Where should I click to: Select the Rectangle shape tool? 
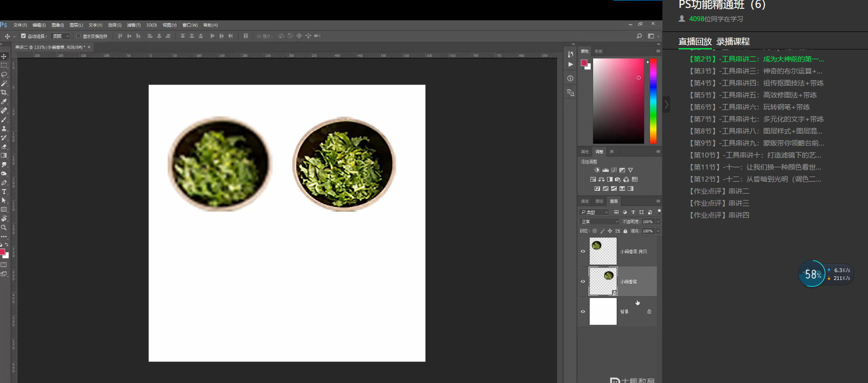click(x=4, y=210)
